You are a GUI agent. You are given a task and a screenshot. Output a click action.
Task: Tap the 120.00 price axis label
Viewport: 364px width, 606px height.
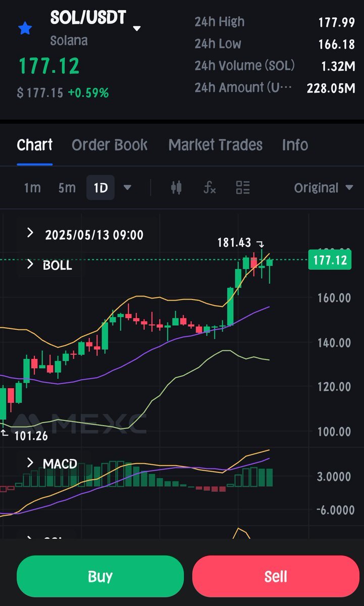334,387
